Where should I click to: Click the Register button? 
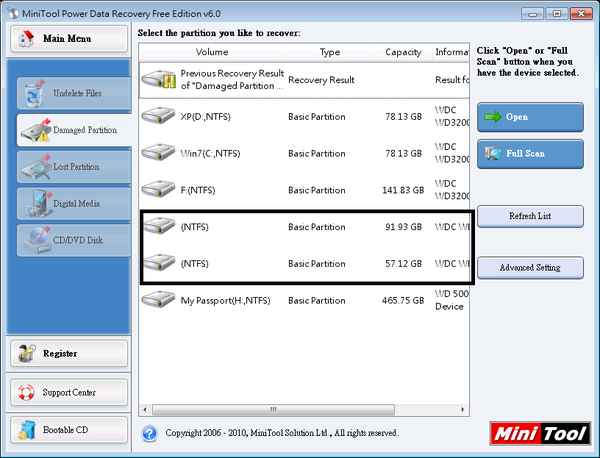69,354
